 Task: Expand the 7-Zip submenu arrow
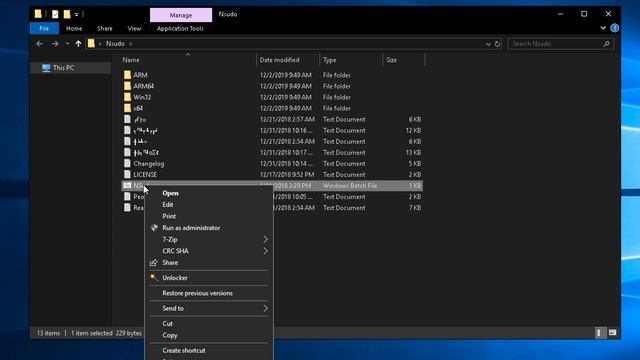pos(265,239)
